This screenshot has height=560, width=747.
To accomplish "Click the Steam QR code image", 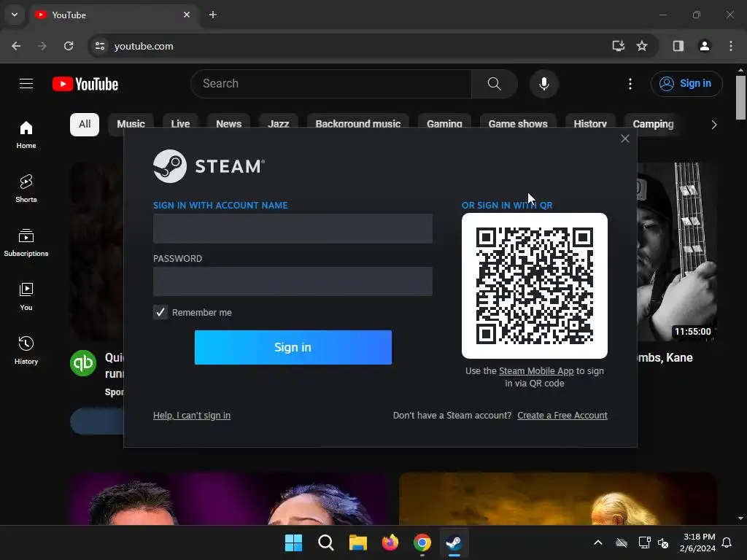I will 535,286.
